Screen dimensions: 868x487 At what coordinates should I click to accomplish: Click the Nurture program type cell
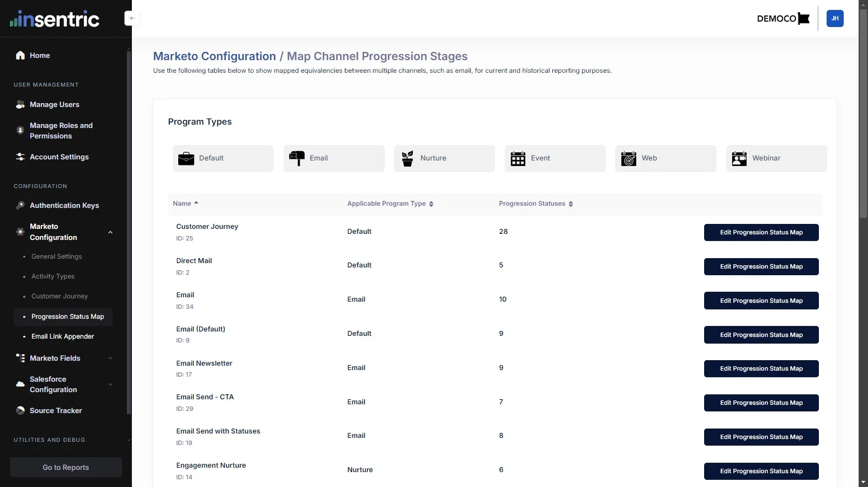360,469
